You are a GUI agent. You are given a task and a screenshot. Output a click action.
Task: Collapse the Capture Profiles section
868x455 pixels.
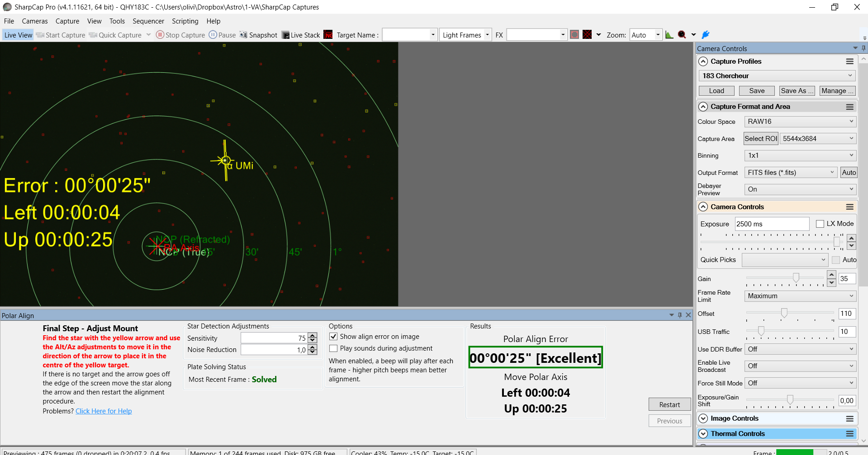pyautogui.click(x=703, y=61)
